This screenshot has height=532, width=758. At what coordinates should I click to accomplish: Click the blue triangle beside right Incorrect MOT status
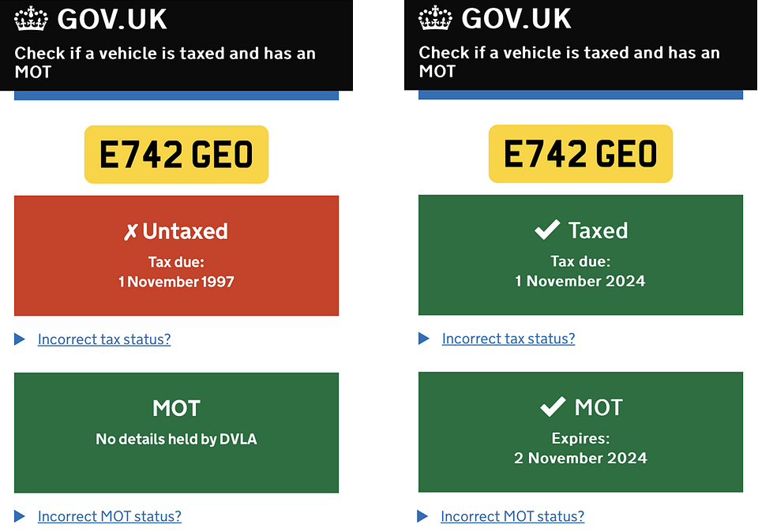click(x=423, y=516)
